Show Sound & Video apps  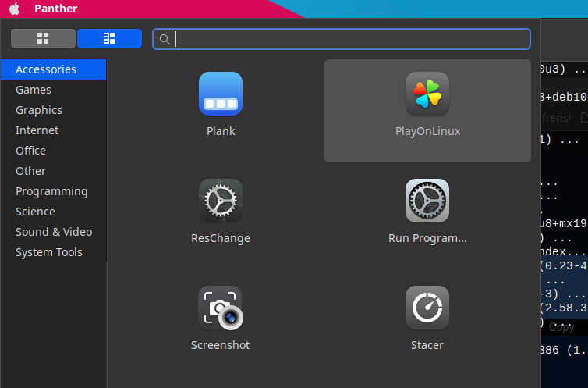click(53, 232)
